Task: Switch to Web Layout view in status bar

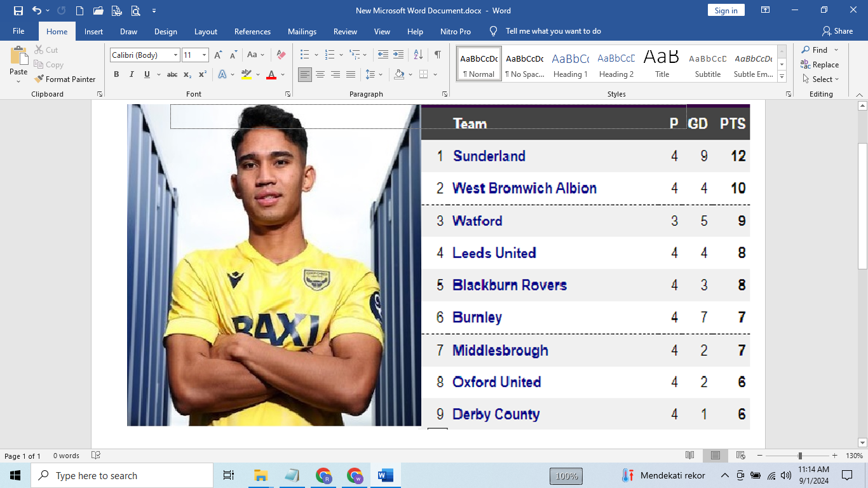Action: coord(740,456)
